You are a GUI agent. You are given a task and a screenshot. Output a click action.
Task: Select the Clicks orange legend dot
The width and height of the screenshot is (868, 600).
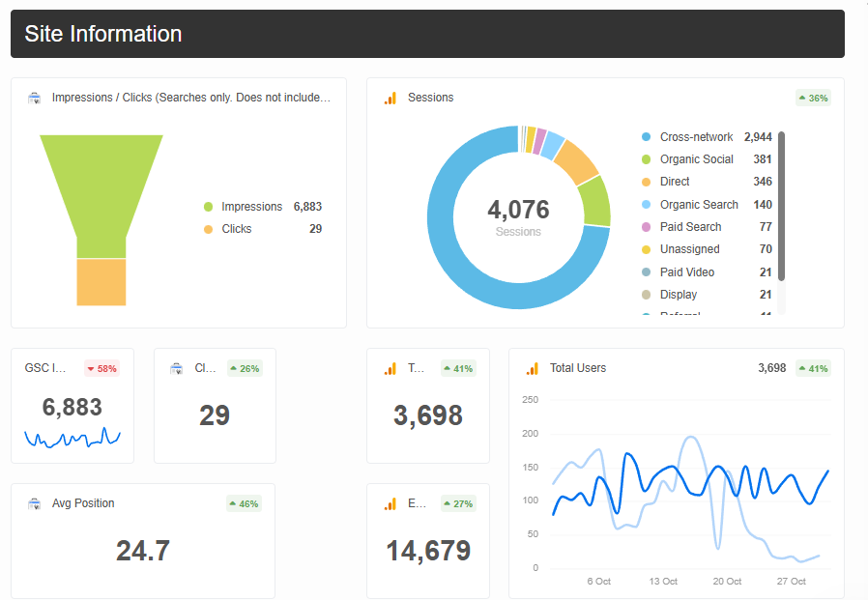pos(208,229)
